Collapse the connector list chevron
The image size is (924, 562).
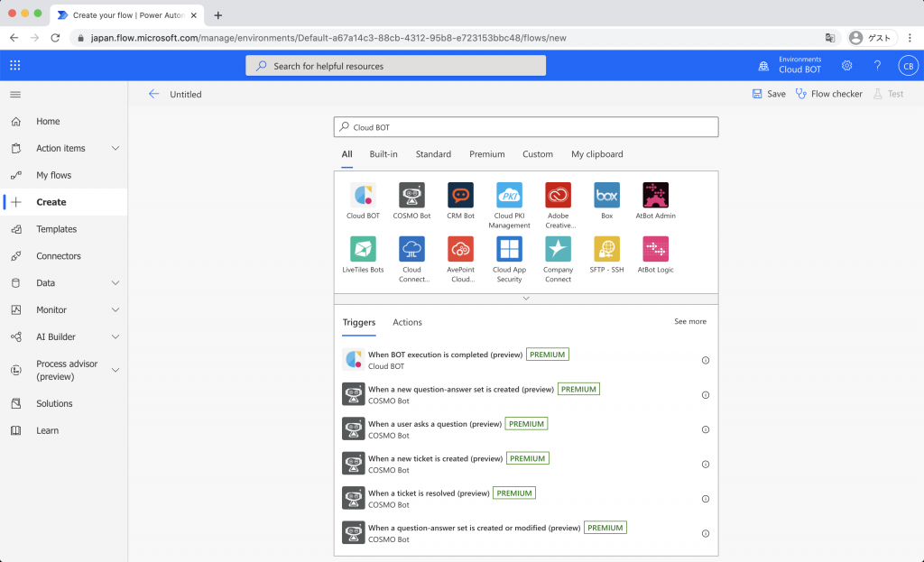coord(526,299)
